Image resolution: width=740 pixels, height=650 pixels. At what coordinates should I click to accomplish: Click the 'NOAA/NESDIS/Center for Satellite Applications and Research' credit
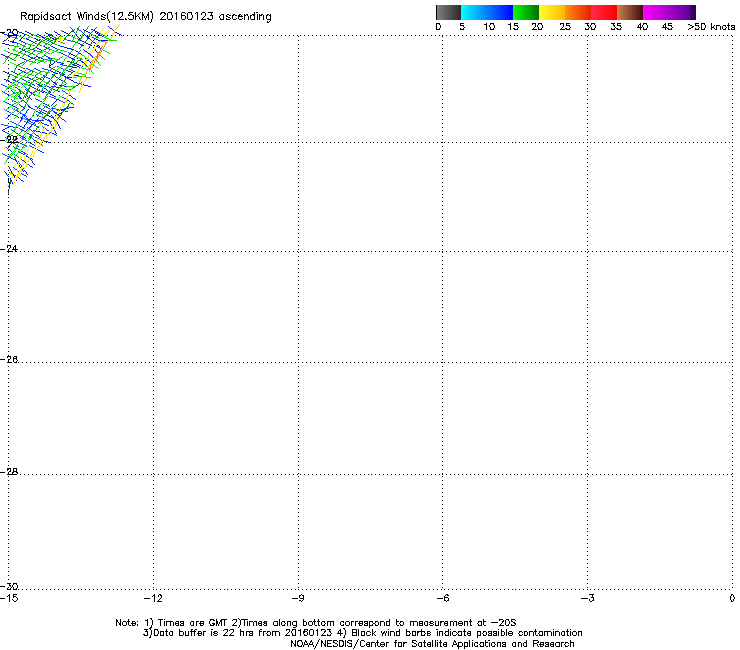tap(432, 644)
